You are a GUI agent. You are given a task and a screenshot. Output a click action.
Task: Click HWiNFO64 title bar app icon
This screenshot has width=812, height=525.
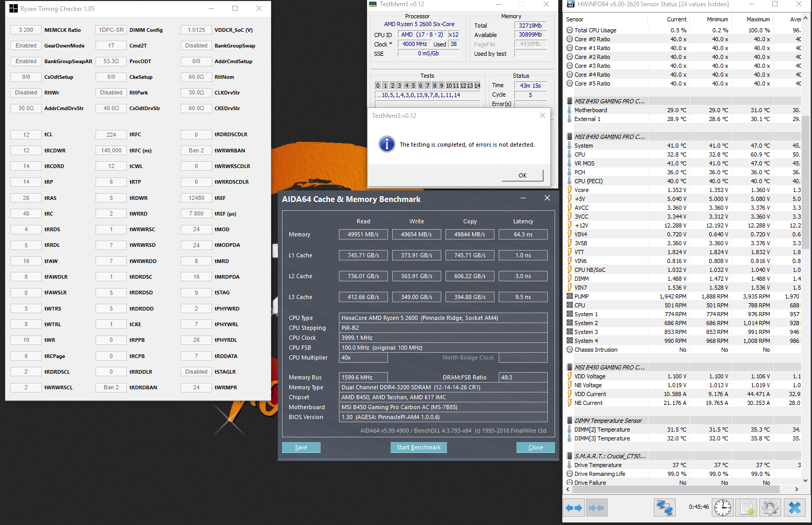tap(570, 4)
